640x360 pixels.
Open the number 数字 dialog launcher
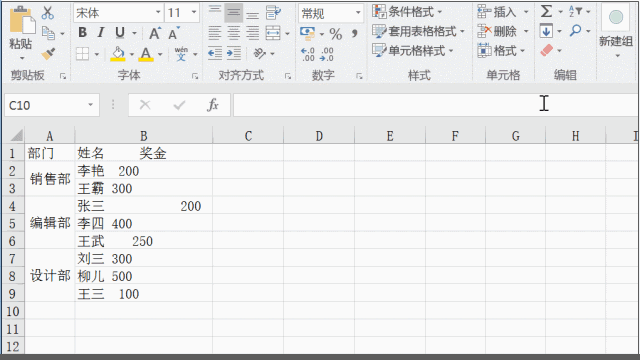pos(359,76)
